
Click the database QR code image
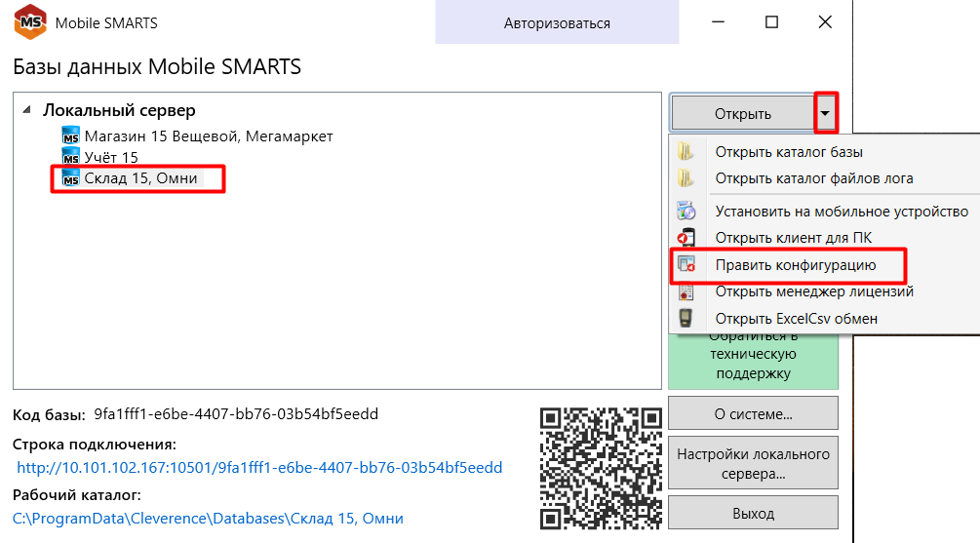tap(601, 469)
